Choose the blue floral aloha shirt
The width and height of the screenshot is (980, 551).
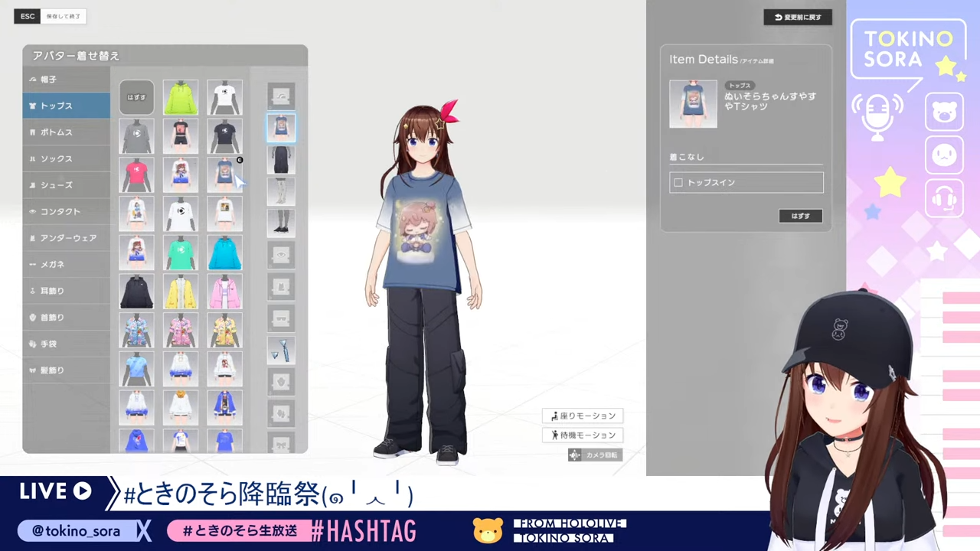(136, 331)
